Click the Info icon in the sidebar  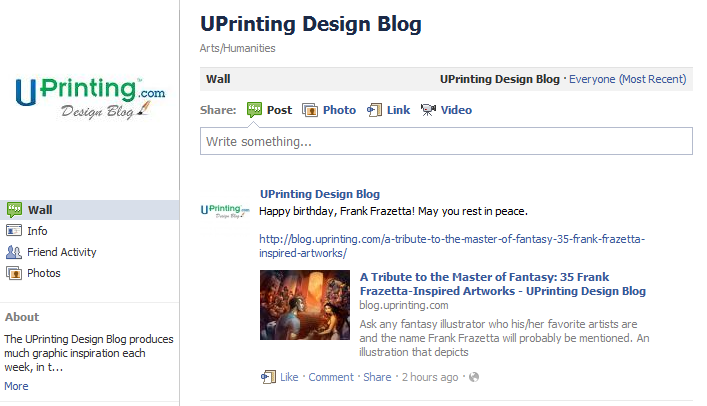click(x=14, y=231)
